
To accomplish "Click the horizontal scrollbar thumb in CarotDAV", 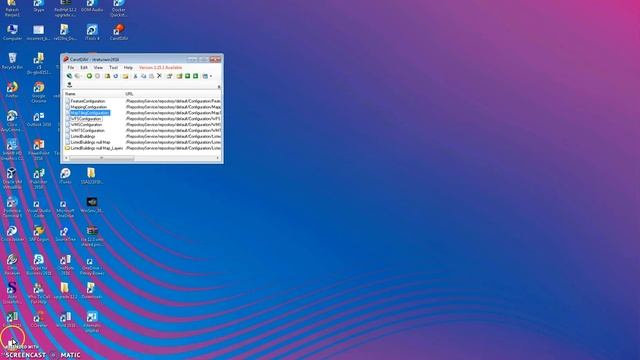I will [x=102, y=158].
